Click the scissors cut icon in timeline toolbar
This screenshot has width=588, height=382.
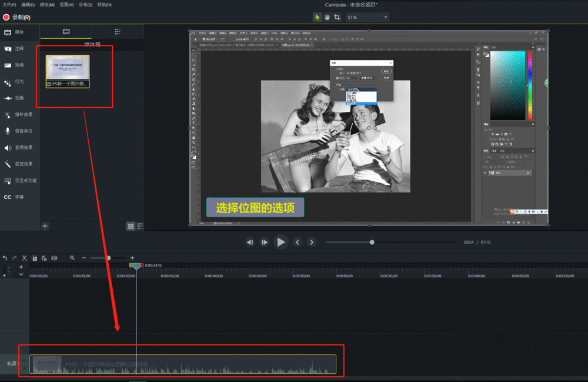24,258
